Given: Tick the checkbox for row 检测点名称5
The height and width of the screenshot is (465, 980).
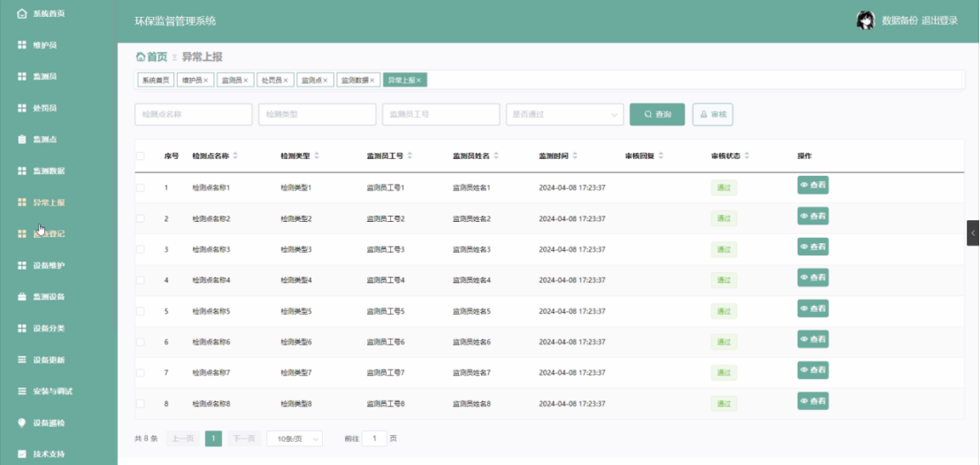Looking at the screenshot, I should coord(140,310).
